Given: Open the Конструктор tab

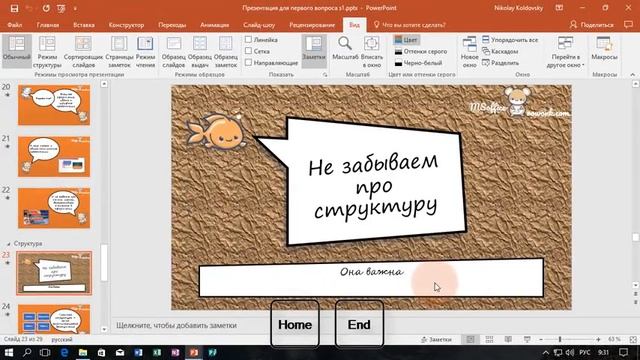Looking at the screenshot, I should click(x=126, y=25).
